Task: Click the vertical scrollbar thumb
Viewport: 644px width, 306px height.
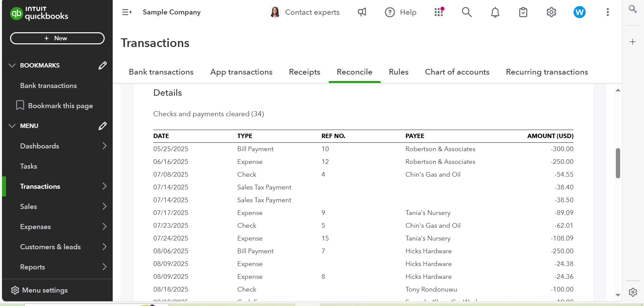Action: coord(618,163)
